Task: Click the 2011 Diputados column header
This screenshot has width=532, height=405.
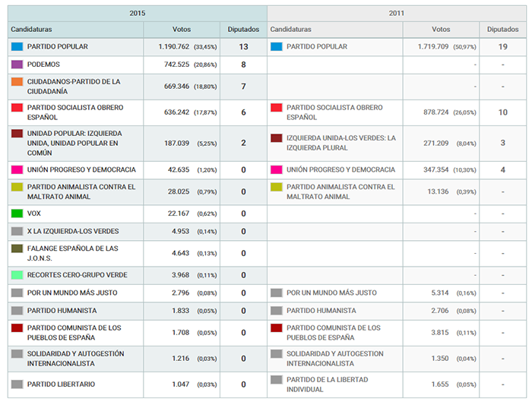Action: point(502,30)
